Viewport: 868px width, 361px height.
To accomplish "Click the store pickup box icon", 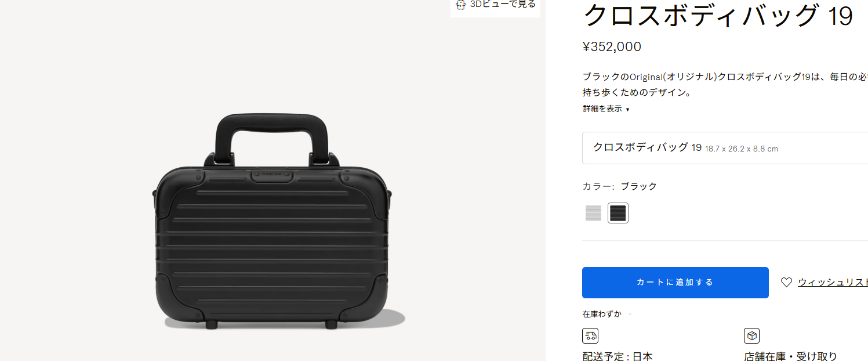I will tap(752, 335).
